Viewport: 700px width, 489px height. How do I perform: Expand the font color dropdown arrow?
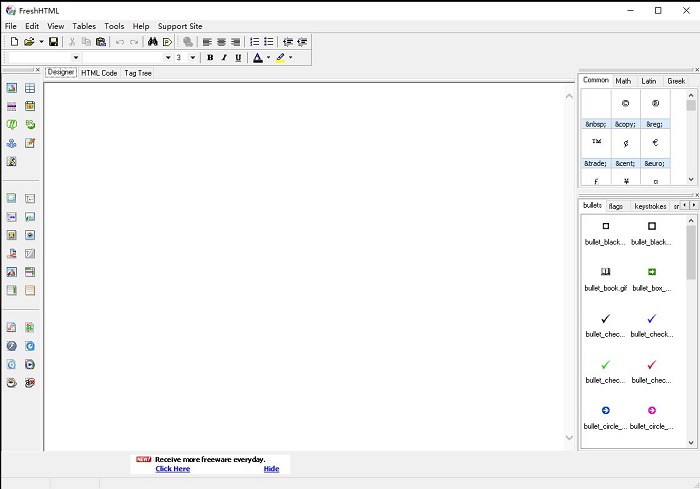click(268, 58)
